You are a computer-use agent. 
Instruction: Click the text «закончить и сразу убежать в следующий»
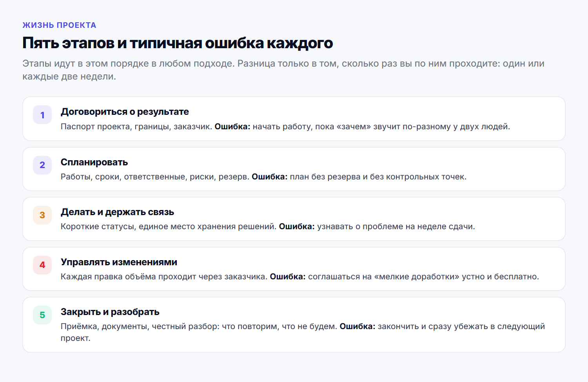[x=461, y=326]
